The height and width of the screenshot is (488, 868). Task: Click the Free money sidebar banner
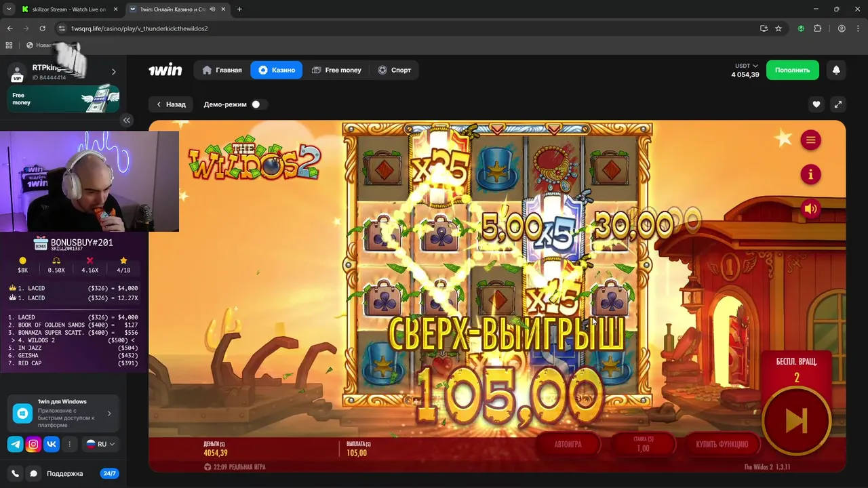pyautogui.click(x=63, y=99)
